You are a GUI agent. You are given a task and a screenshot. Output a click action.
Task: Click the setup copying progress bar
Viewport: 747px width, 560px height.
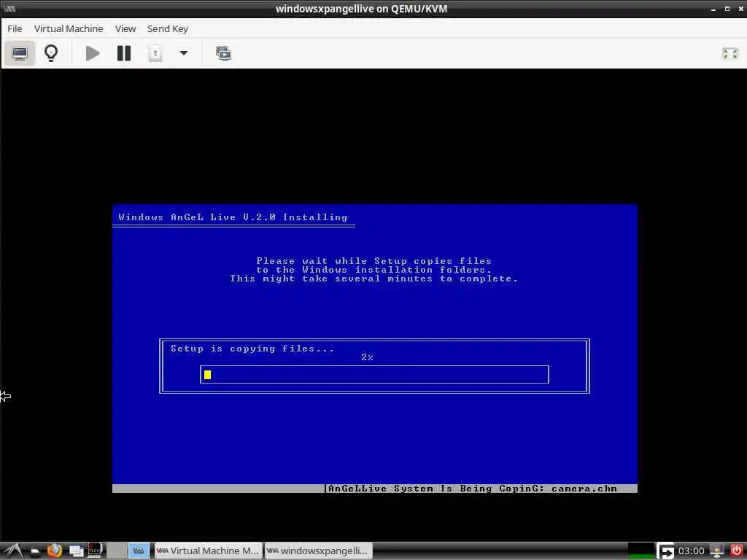pos(374,374)
